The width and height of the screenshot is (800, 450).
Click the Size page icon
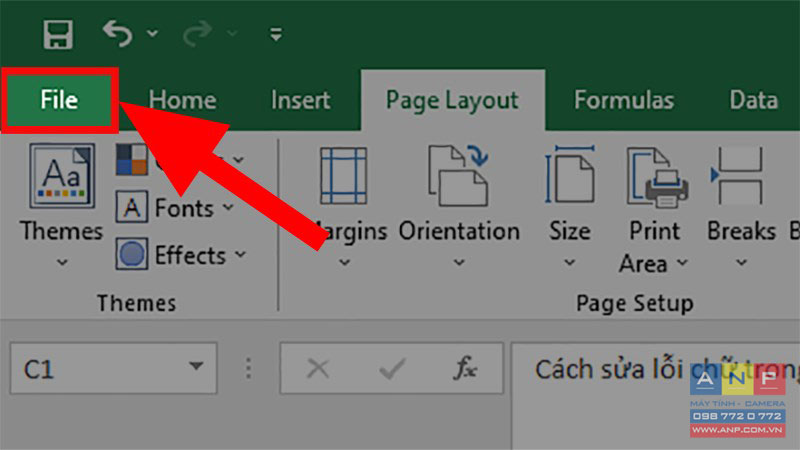(569, 174)
